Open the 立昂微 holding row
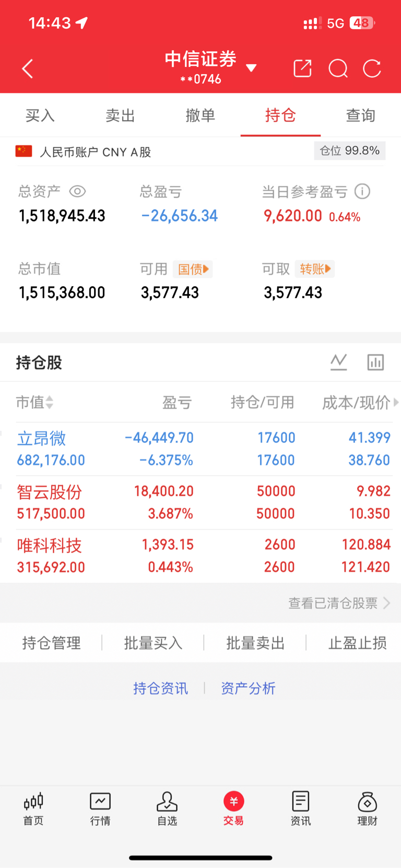 (200, 449)
